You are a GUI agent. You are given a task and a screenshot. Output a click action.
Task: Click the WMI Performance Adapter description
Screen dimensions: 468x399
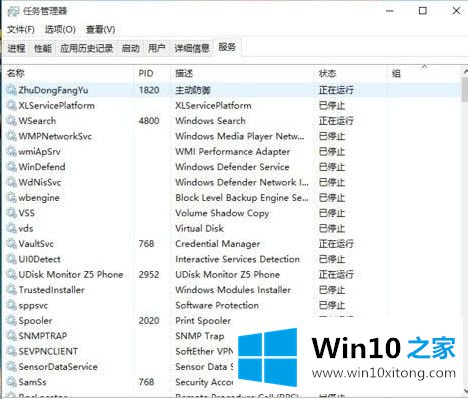coord(233,152)
